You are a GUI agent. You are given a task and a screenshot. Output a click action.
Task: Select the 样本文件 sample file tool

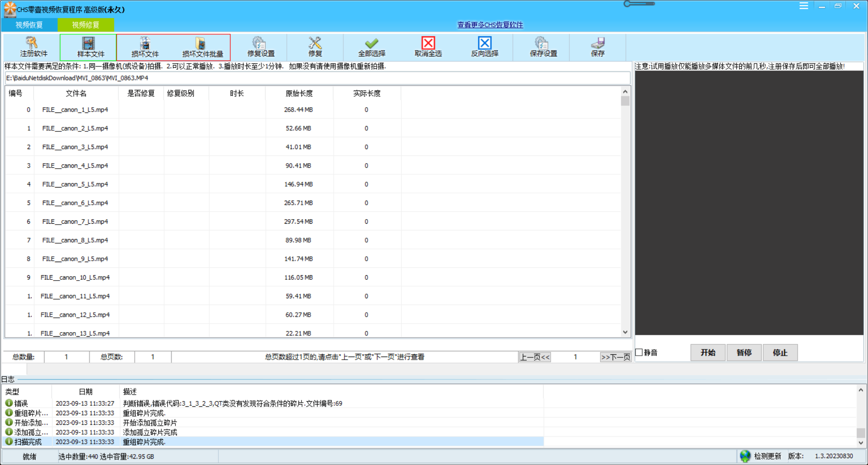click(89, 47)
